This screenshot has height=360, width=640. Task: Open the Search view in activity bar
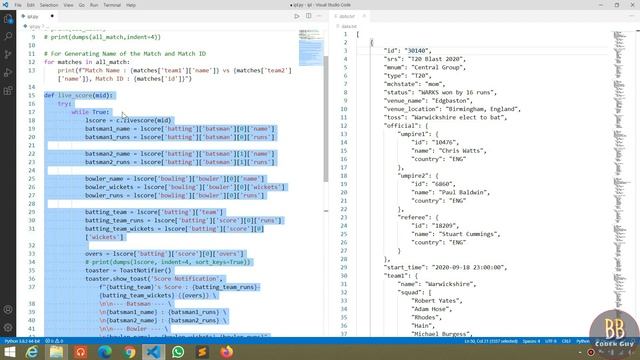click(x=8, y=37)
